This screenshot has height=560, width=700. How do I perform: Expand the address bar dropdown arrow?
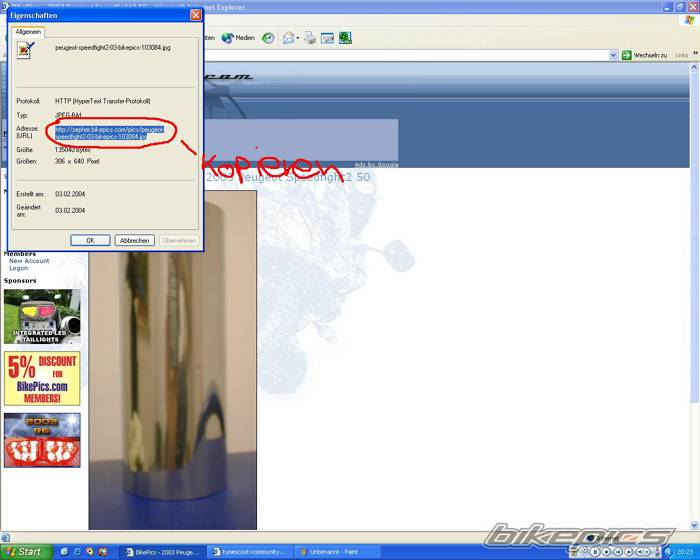click(x=613, y=55)
